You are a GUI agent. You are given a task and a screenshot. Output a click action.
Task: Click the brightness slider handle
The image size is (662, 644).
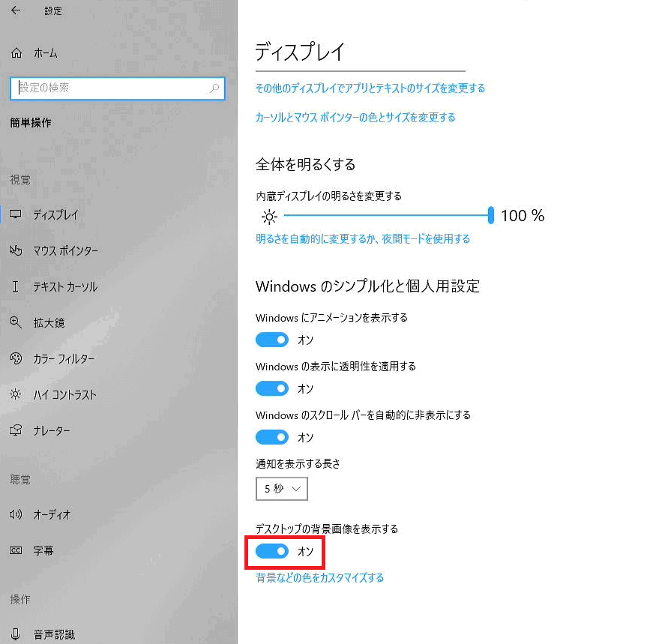[490, 215]
